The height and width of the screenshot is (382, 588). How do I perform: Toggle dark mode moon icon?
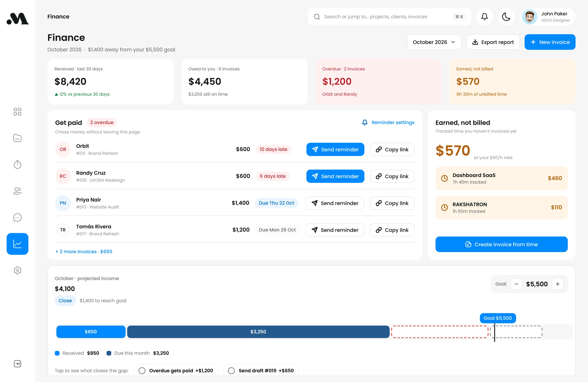(506, 17)
